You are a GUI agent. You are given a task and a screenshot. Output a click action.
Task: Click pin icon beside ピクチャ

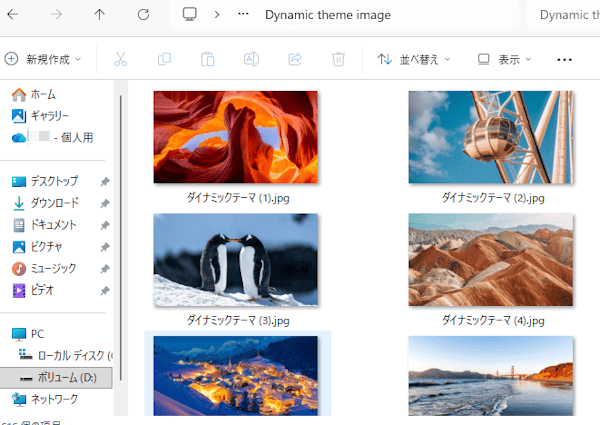[105, 247]
